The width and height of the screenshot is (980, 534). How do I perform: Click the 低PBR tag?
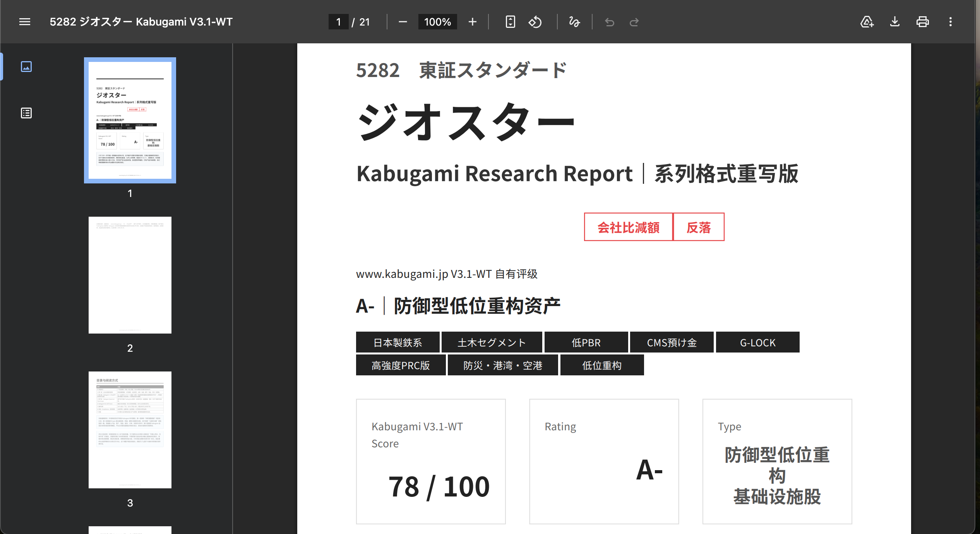[586, 342]
